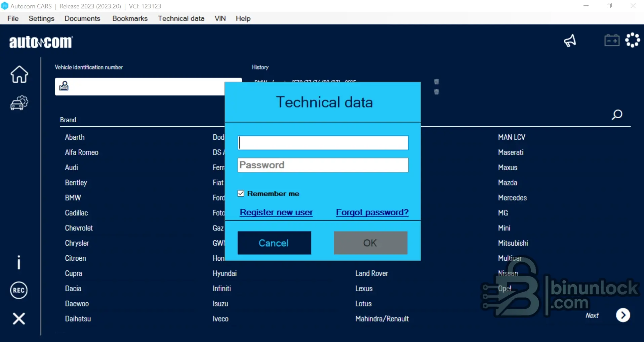
Task: Focus the Password input field
Action: coord(323,165)
